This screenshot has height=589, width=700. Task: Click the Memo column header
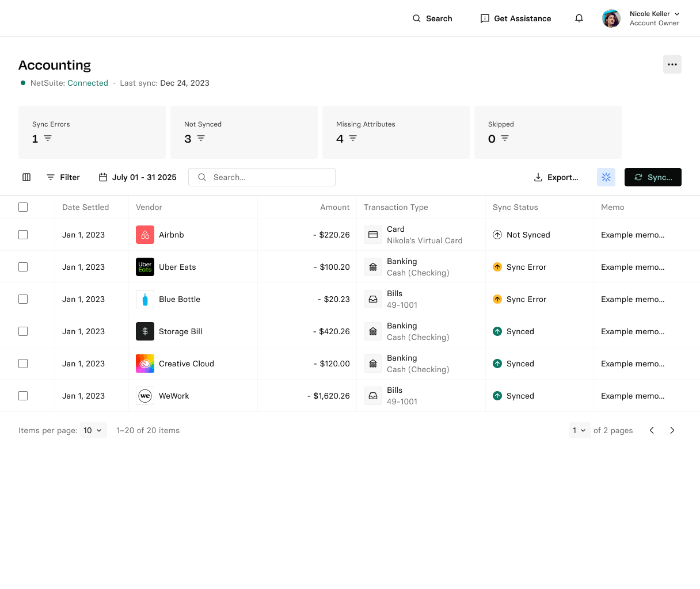coord(612,207)
